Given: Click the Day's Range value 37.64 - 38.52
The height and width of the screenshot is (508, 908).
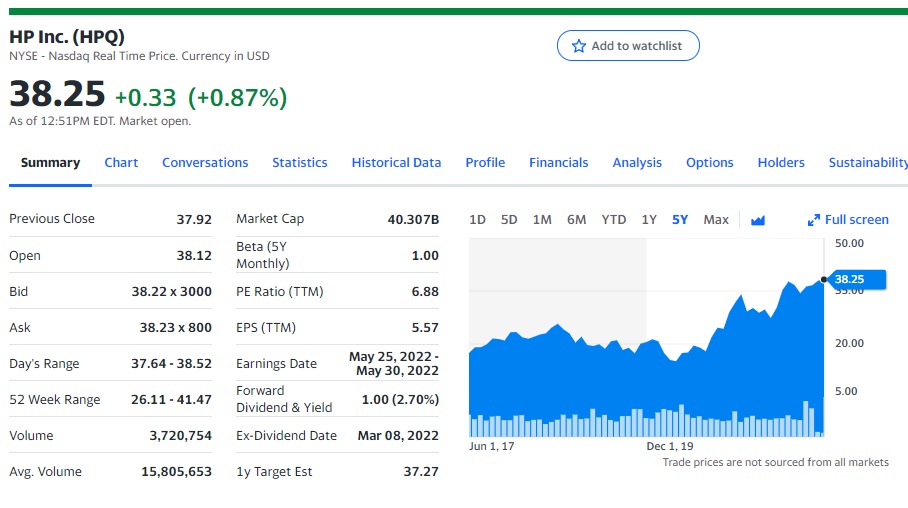Looking at the screenshot, I should click(171, 364).
